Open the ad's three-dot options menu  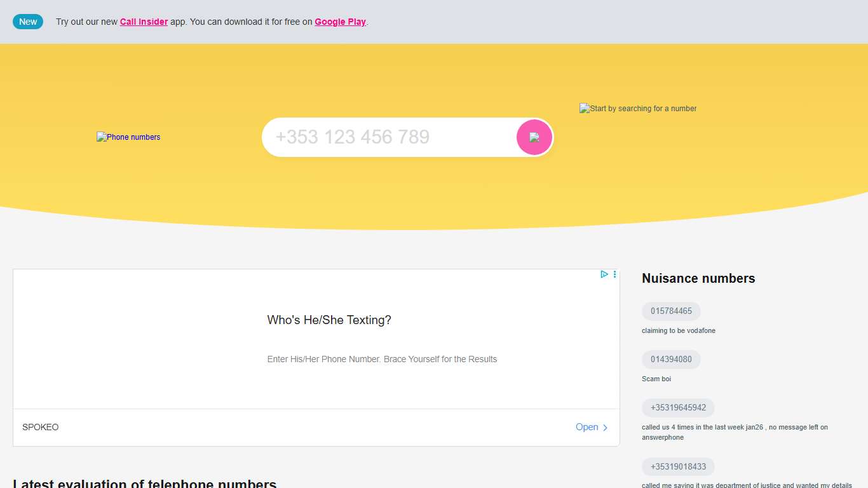[614, 274]
